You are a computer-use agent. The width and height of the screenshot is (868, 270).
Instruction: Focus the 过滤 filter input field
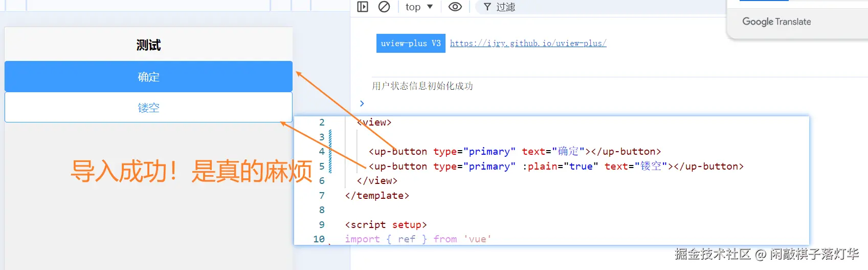coord(601,7)
